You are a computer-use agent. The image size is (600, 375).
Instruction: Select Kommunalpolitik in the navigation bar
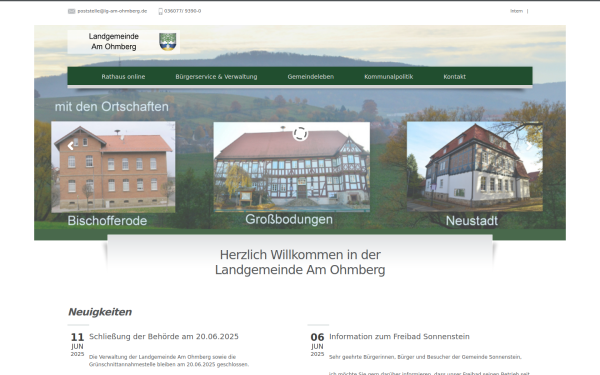click(x=388, y=77)
